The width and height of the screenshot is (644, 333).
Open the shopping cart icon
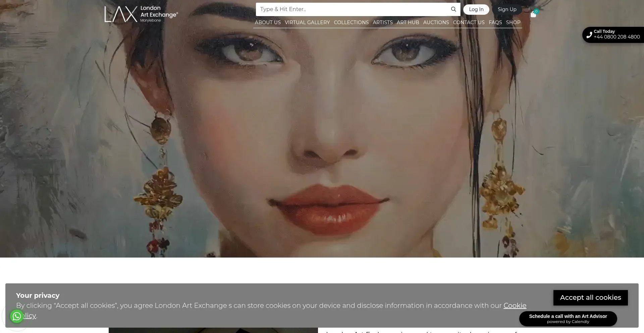tap(533, 14)
